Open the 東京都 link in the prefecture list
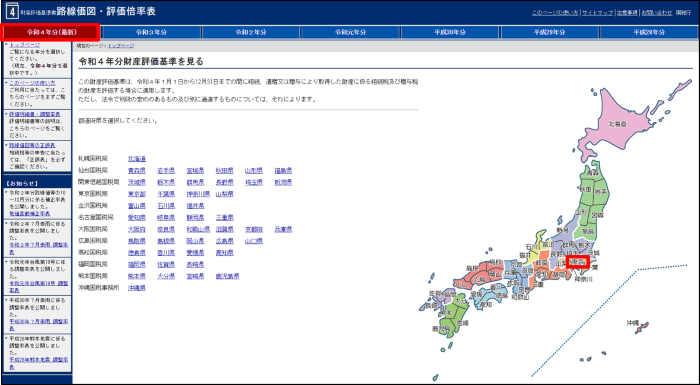Viewport: 700px width, 385px height. (x=137, y=194)
